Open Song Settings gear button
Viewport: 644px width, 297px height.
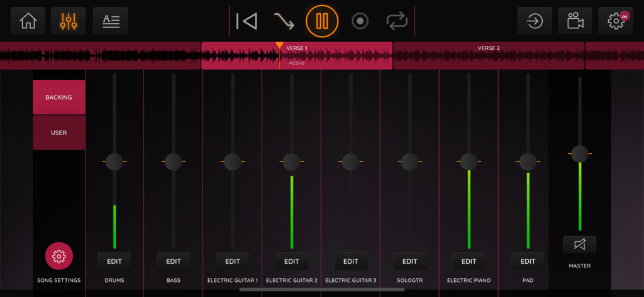59,256
